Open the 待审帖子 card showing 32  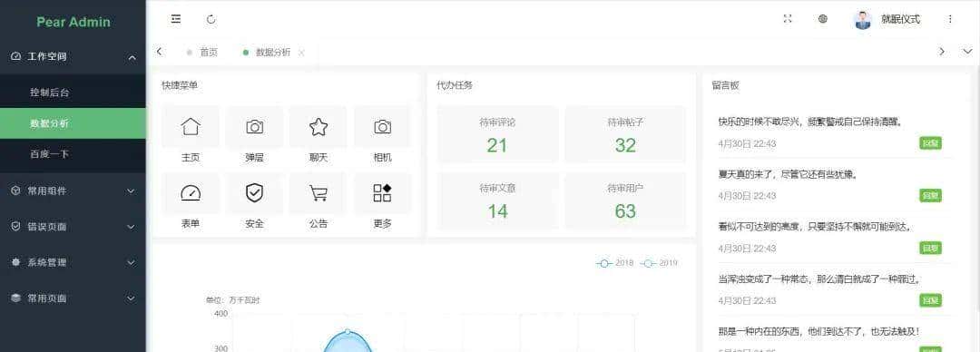(625, 134)
